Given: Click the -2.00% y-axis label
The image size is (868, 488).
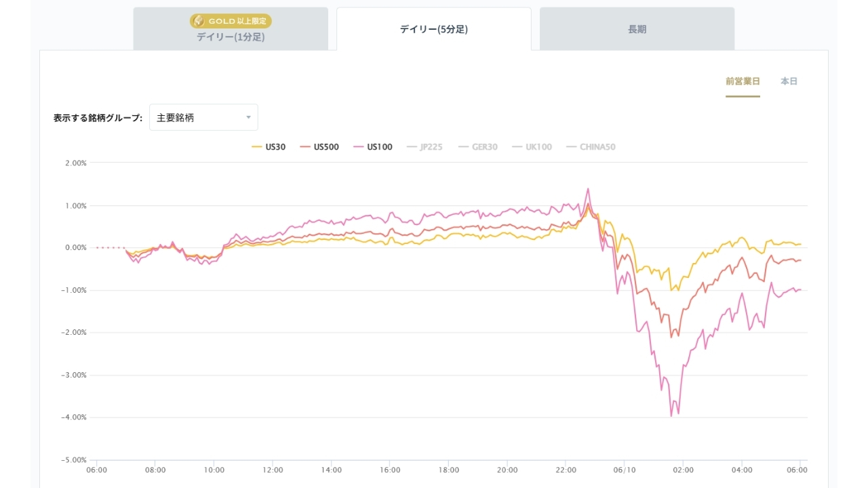Looking at the screenshot, I should (x=74, y=333).
